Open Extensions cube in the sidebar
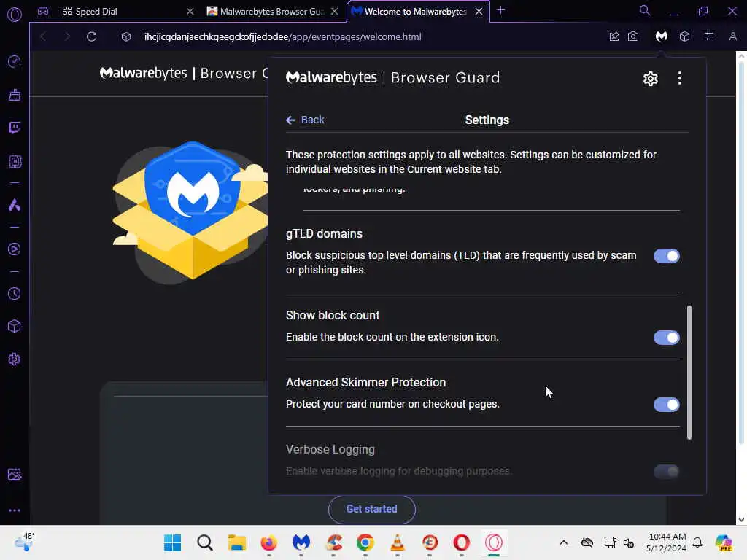The height and width of the screenshot is (560, 747). coord(15,326)
